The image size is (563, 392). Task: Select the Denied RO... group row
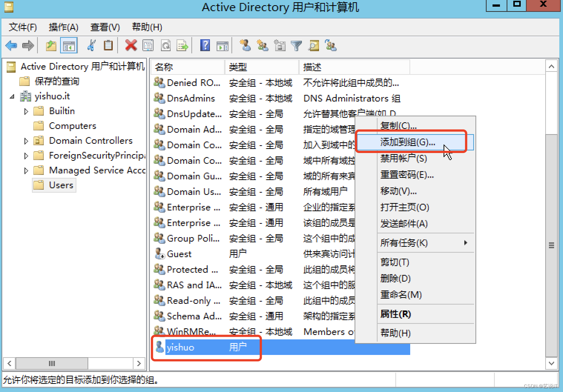(281, 83)
